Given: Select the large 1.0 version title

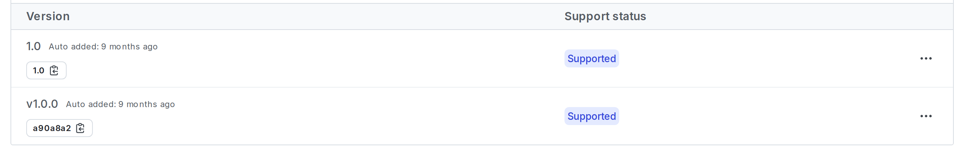Looking at the screenshot, I should [33, 46].
